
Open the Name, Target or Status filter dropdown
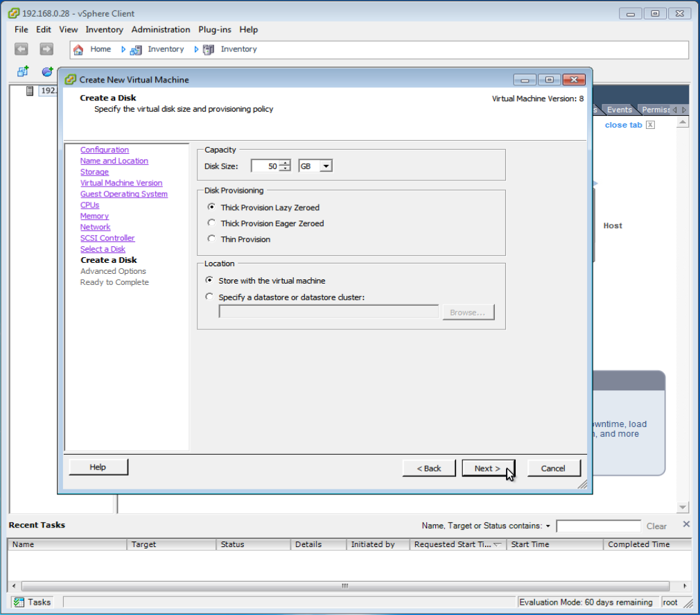(x=548, y=526)
